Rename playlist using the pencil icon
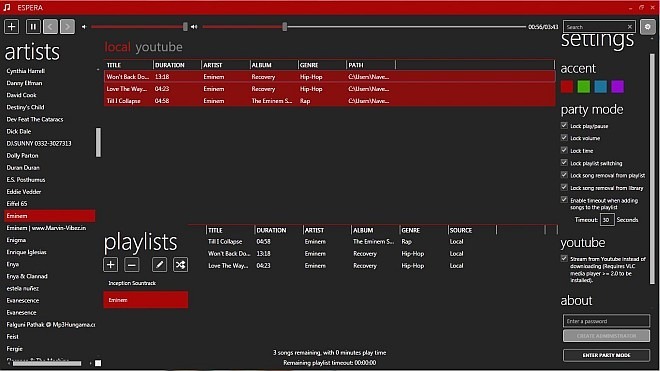660x371 pixels. pos(159,264)
